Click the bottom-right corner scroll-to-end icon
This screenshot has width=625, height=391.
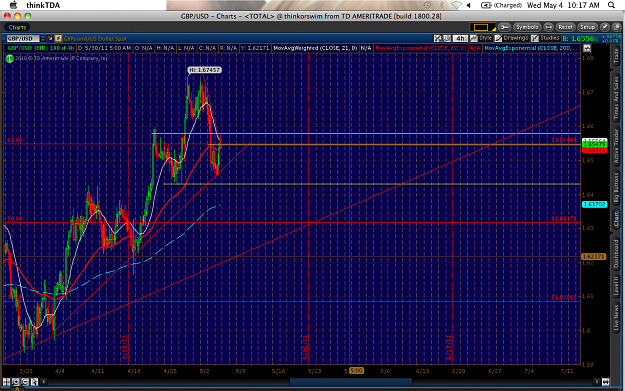[x=605, y=382]
